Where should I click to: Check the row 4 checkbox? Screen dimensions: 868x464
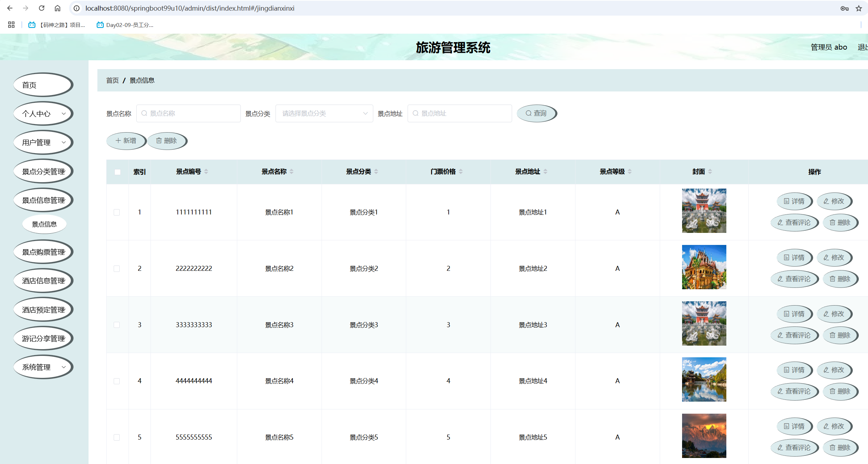click(x=117, y=381)
